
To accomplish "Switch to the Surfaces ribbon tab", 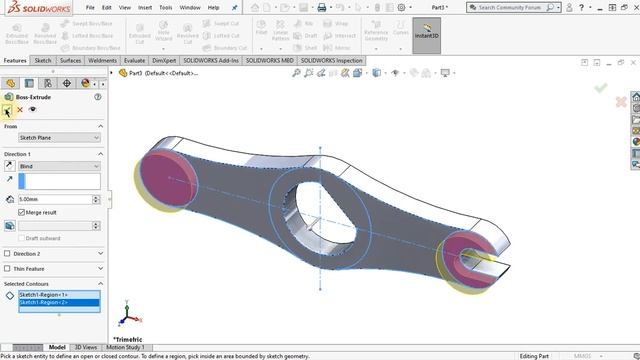I will tap(70, 60).
